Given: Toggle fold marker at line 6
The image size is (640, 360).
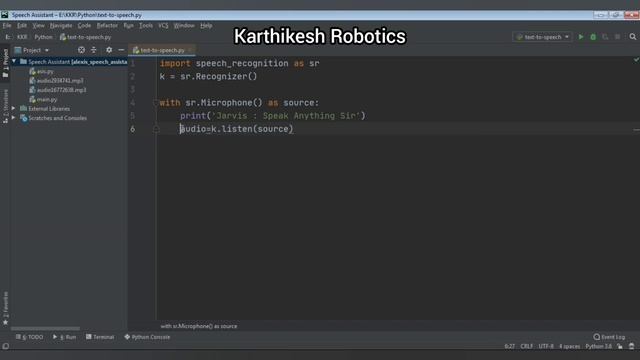Looking at the screenshot, I should [x=156, y=129].
